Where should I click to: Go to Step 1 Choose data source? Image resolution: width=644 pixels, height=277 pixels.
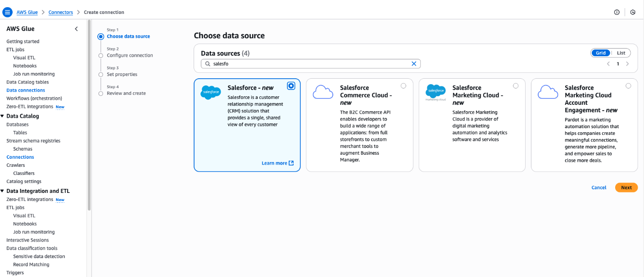coord(128,36)
